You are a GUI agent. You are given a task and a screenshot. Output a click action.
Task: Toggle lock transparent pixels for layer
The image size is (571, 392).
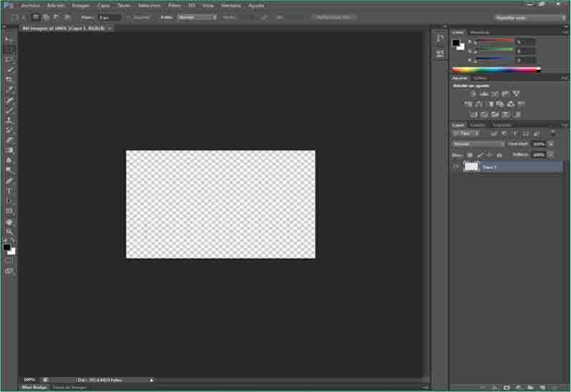point(470,154)
